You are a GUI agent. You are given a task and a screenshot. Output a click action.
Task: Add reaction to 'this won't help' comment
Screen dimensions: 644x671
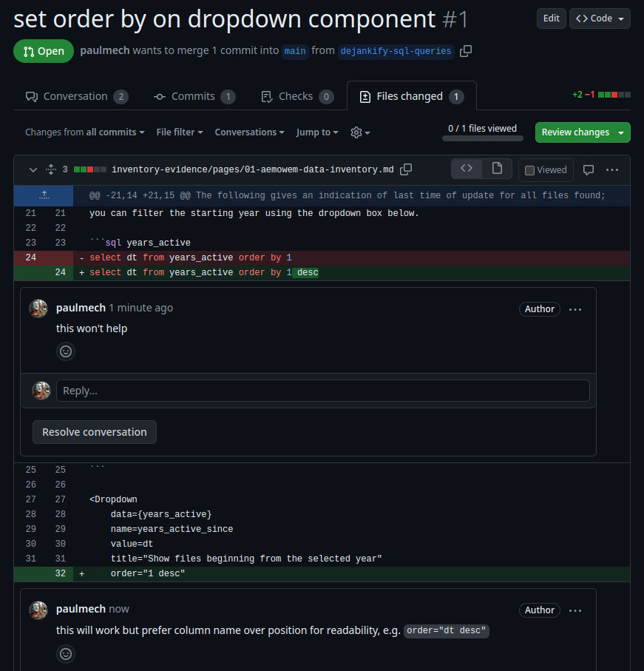point(66,351)
